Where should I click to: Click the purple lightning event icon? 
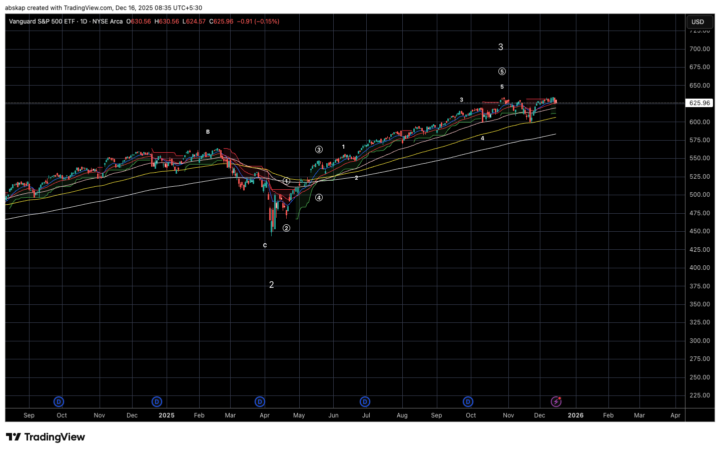(556, 402)
